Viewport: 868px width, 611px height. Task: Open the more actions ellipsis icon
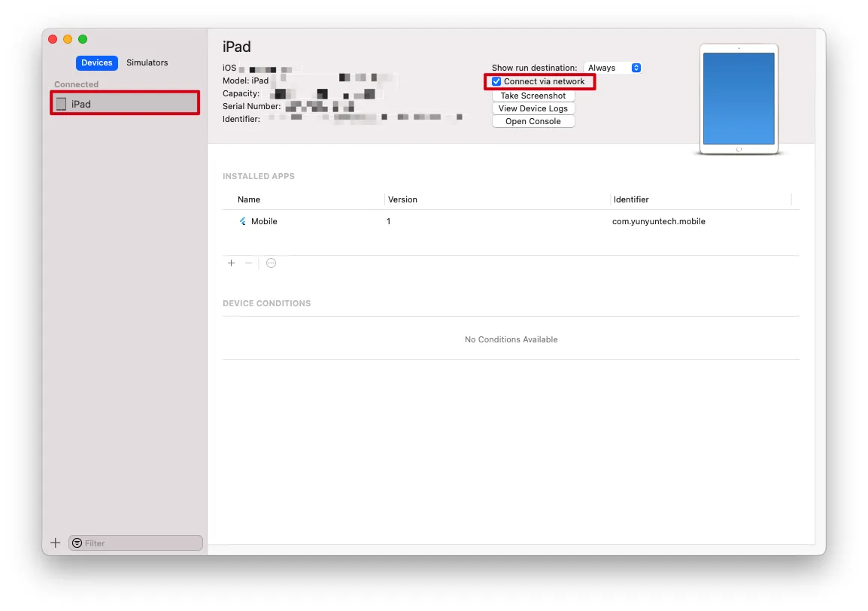coord(272,263)
